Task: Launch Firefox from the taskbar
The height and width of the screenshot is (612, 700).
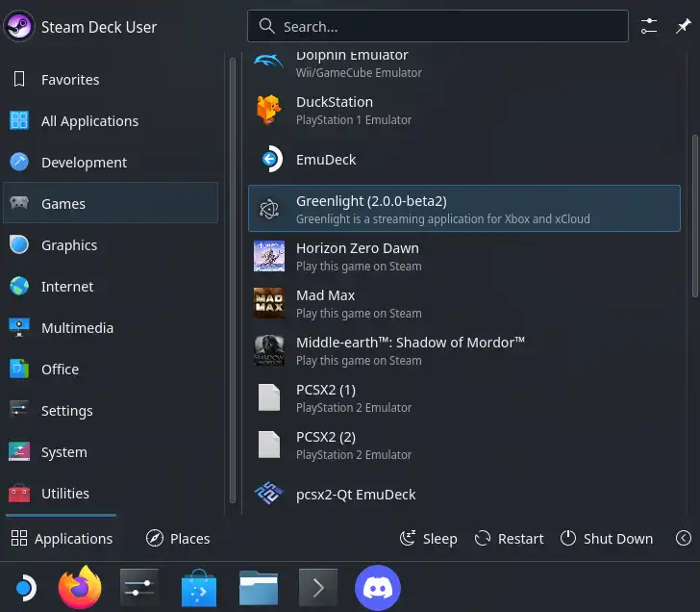Action: coord(80,588)
